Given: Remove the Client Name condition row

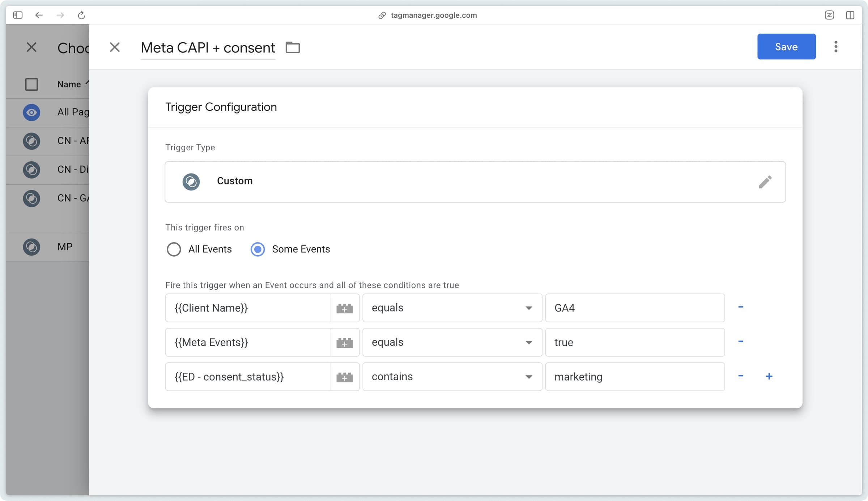Looking at the screenshot, I should [741, 307].
